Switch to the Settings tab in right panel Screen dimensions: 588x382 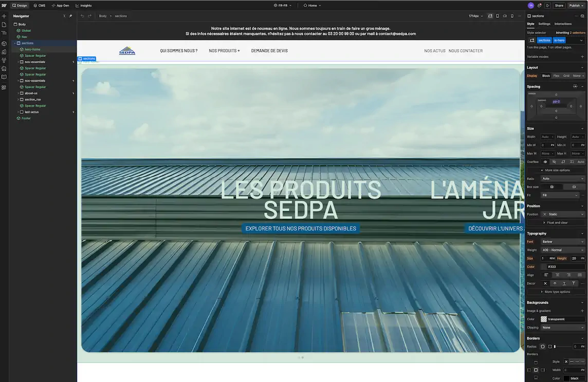pos(544,24)
